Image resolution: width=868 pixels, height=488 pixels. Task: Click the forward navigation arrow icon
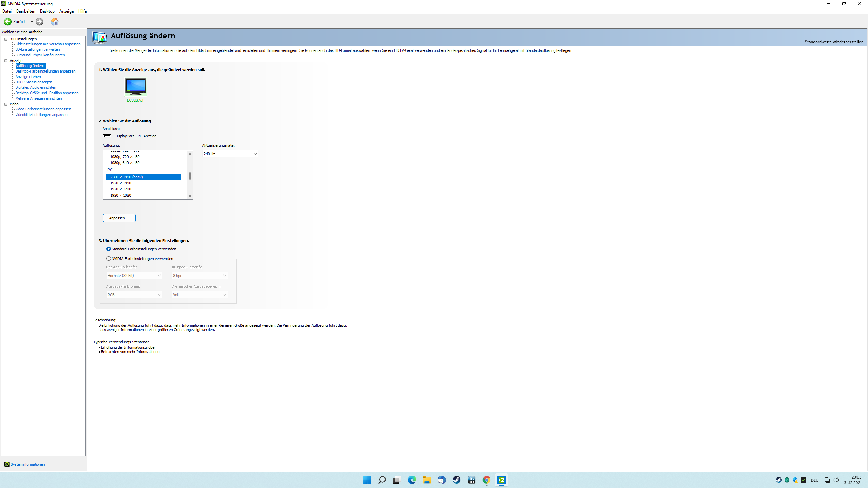tap(39, 22)
